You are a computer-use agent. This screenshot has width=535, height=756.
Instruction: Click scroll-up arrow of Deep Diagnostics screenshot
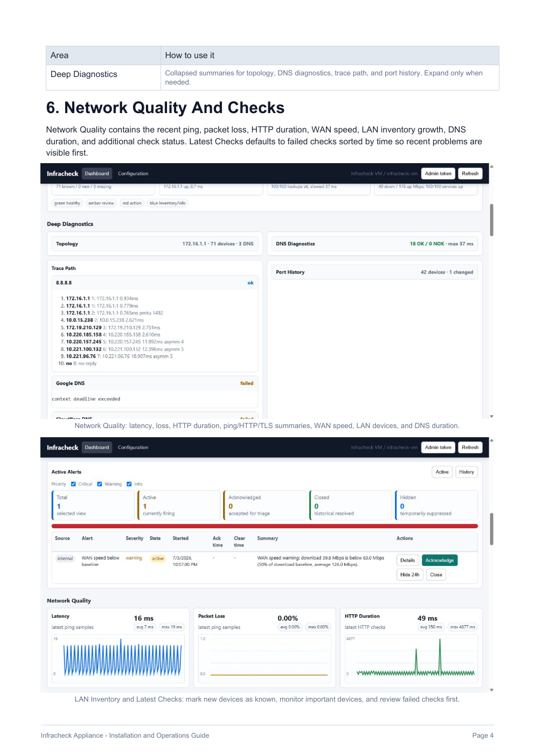point(491,166)
